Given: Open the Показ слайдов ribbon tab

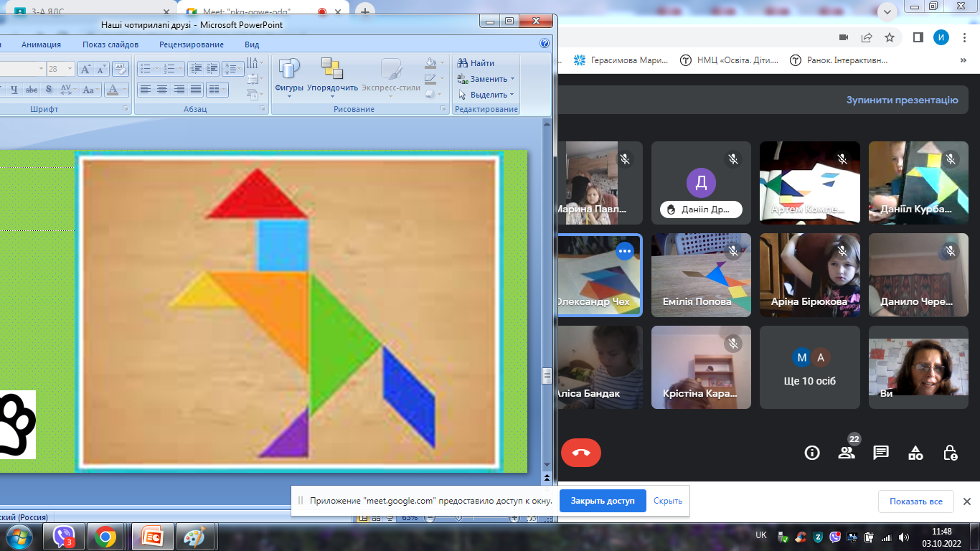Looking at the screenshot, I should tap(110, 44).
